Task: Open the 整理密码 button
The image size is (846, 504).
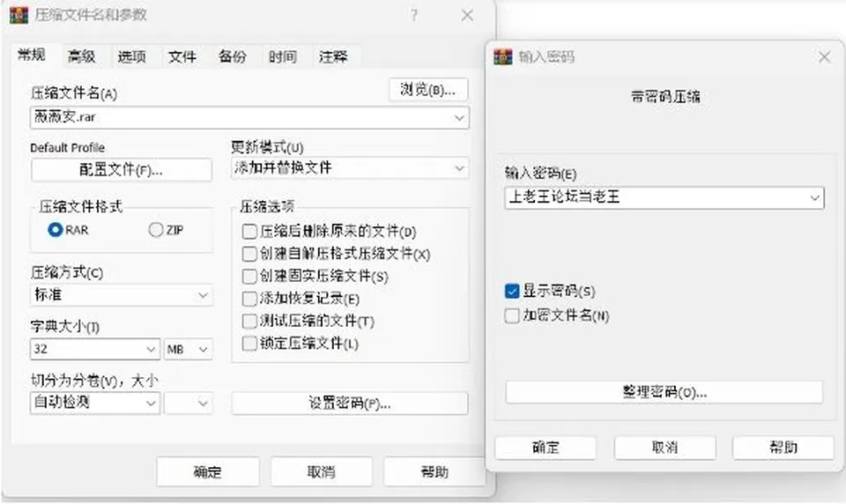Action: [x=664, y=392]
